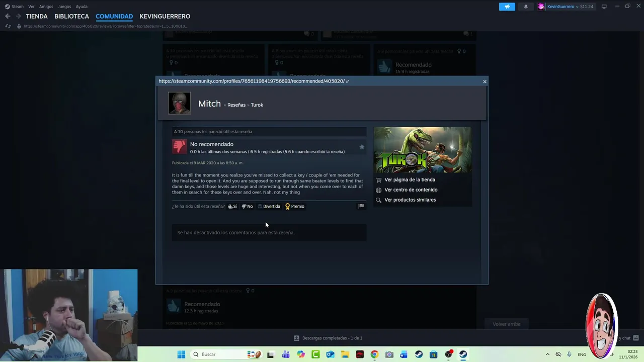Open File Explorer from the taskbar

click(x=345, y=354)
